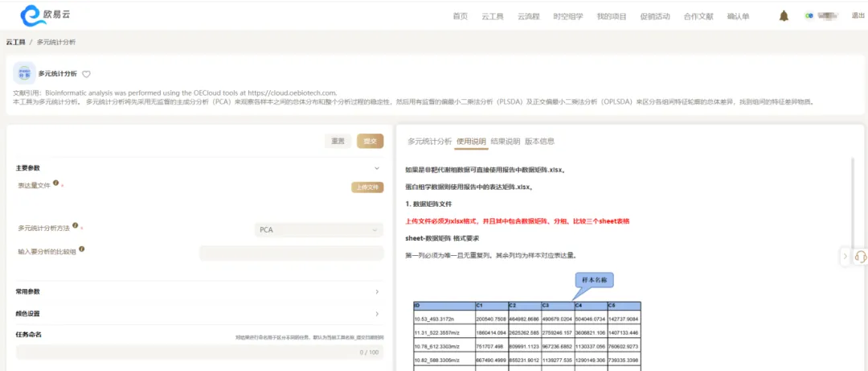Favorite the tool with heart icon

86,74
